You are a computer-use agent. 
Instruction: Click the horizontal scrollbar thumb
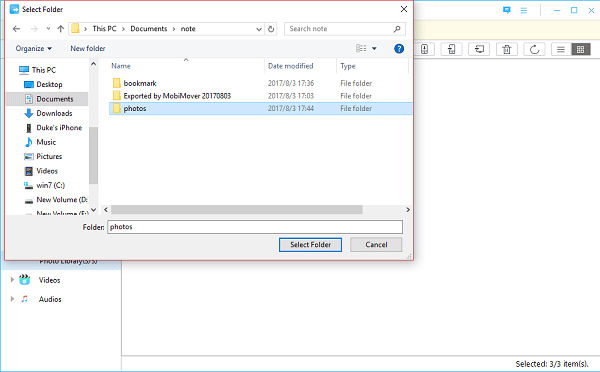click(236, 210)
